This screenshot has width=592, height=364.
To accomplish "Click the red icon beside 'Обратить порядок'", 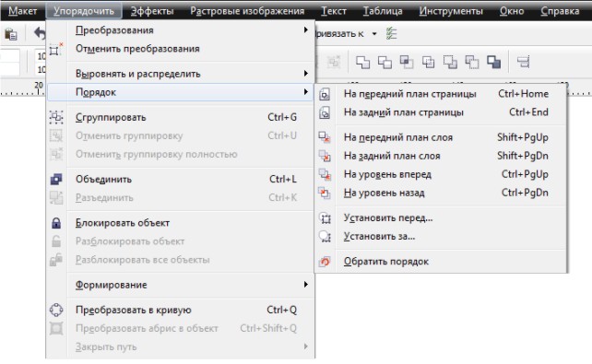I will tap(325, 262).
